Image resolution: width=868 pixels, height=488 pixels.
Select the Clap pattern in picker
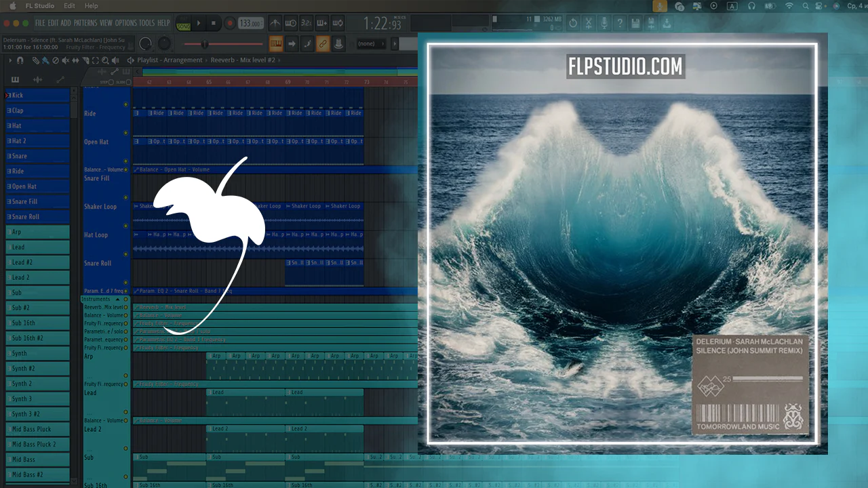tap(37, 110)
